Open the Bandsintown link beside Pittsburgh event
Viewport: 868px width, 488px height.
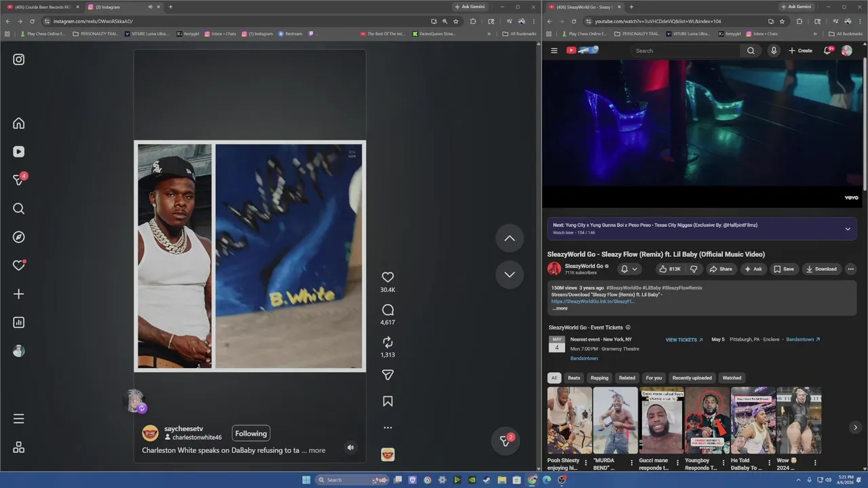(803, 340)
